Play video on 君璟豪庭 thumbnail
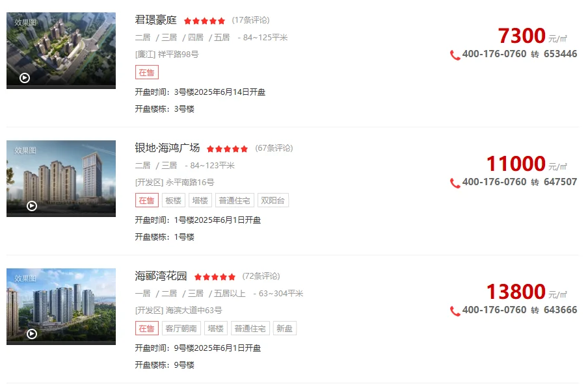The width and height of the screenshot is (588, 384). (25, 78)
